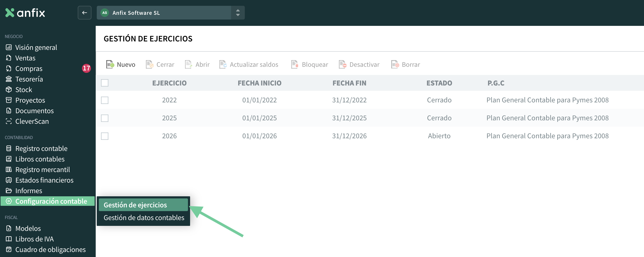Click the company selector up-down arrows

tap(238, 13)
